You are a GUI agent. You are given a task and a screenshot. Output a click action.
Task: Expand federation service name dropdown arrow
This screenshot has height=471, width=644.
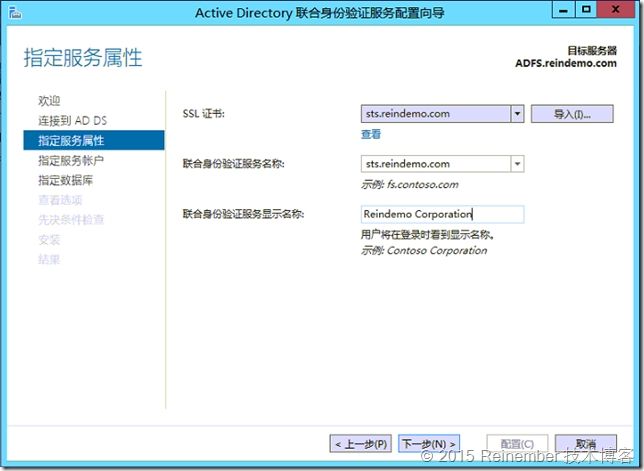[x=518, y=164]
